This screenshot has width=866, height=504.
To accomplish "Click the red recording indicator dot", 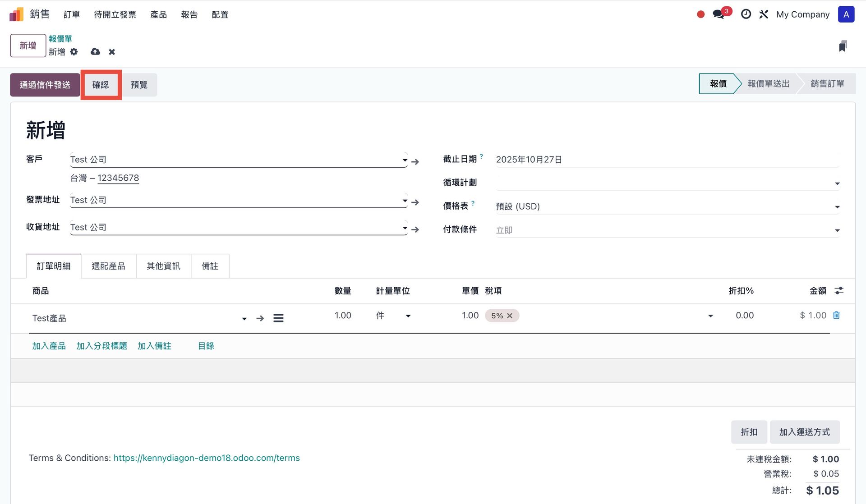I will [700, 14].
